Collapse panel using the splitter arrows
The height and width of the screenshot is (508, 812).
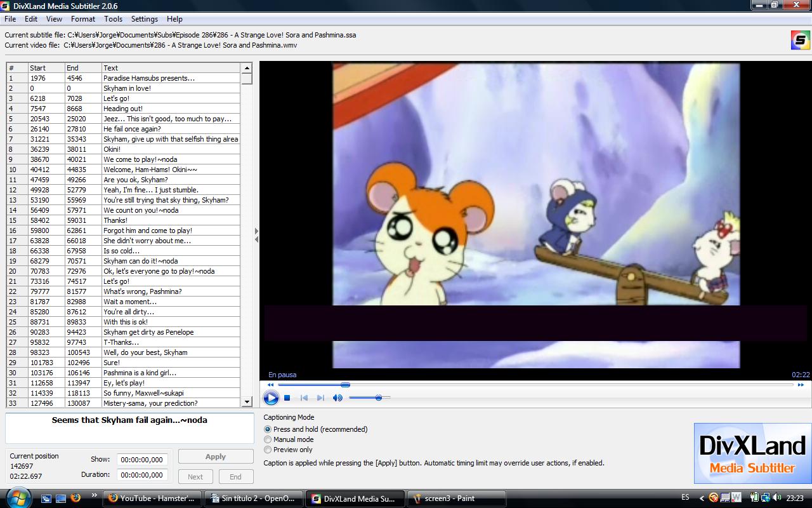[256, 236]
